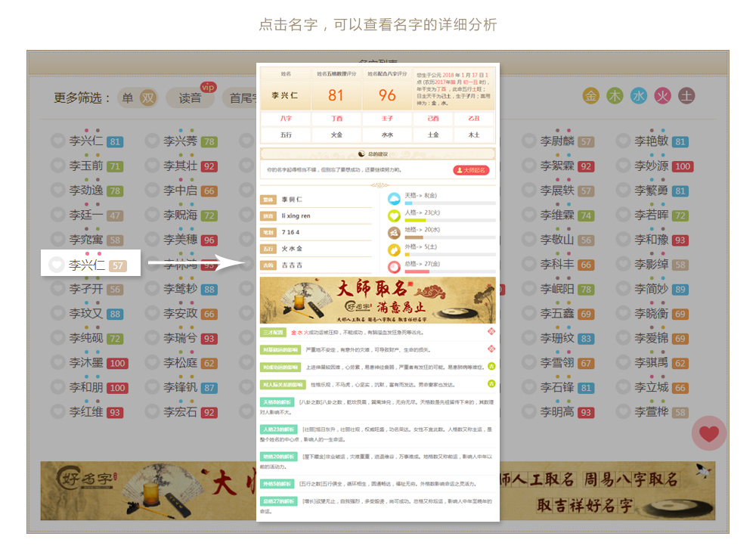Image resolution: width=756 pixels, height=558 pixels.
Task: Click the heart icon next to 李兴秀
Action: [x=152, y=141]
